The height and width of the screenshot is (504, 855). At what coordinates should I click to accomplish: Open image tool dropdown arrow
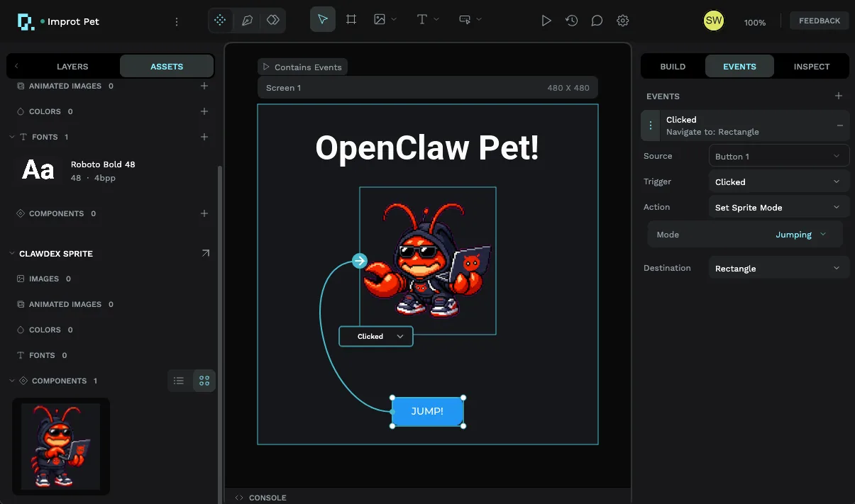395,20
